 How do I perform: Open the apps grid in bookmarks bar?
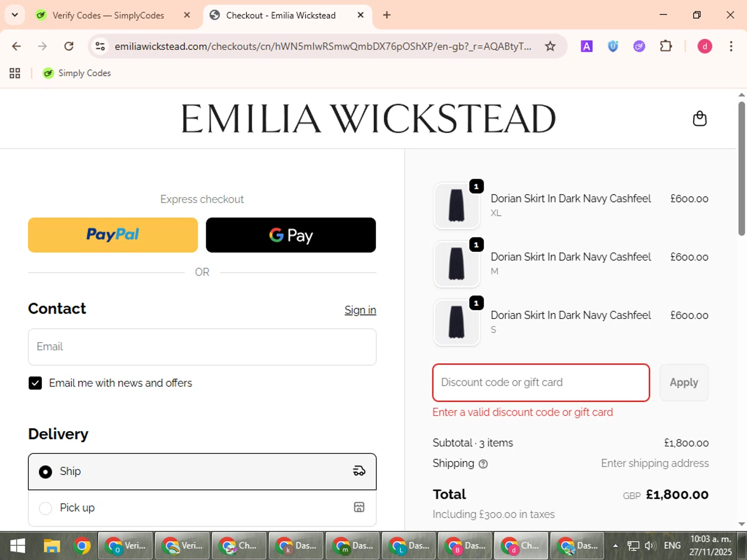click(15, 73)
